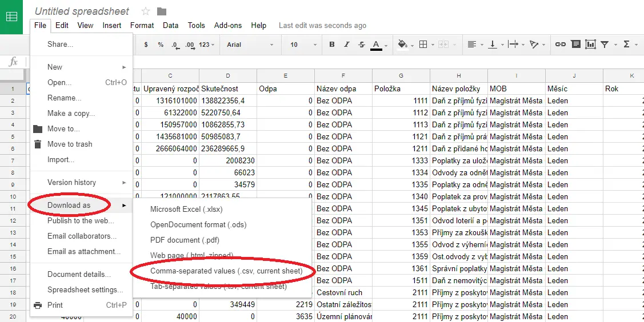Image resolution: width=644 pixels, height=322 pixels.
Task: Choose Email collaborators...
Action: coord(81,236)
